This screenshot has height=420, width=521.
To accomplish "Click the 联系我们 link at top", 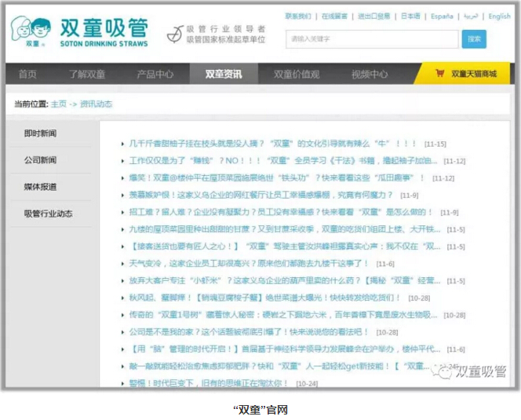I will pos(298,16).
